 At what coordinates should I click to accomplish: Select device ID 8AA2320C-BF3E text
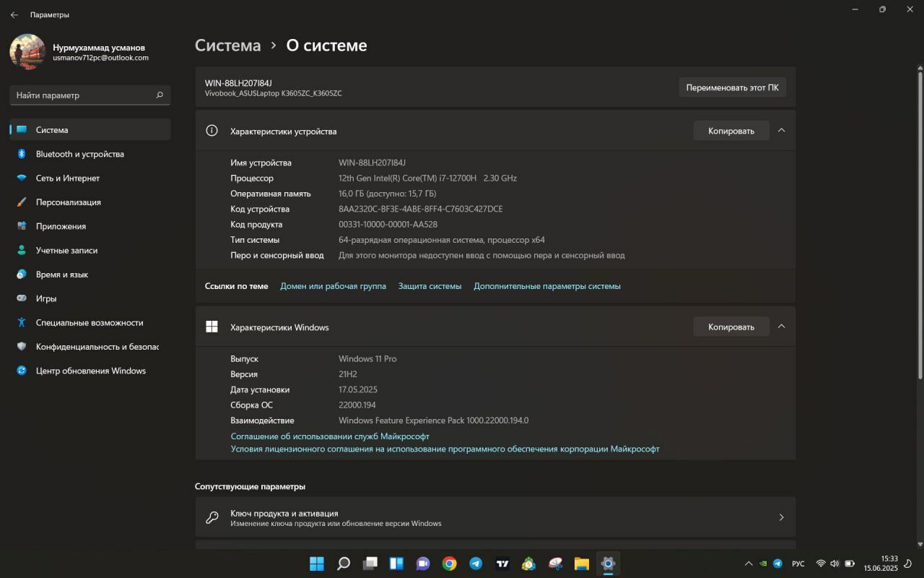pyautogui.click(x=420, y=209)
